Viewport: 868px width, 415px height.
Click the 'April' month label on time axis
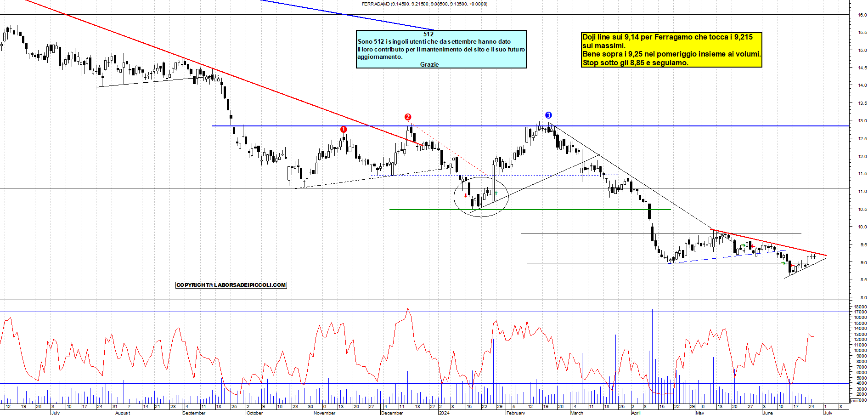636,413
